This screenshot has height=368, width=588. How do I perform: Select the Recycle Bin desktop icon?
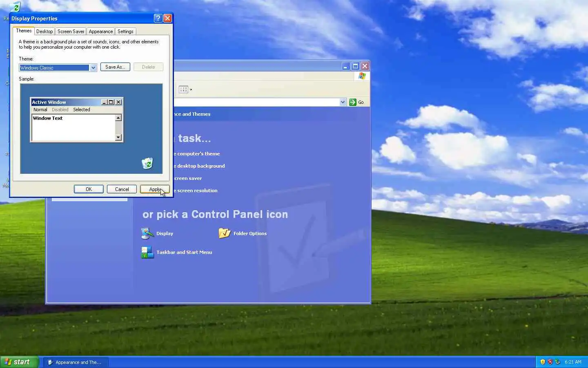pos(15,7)
